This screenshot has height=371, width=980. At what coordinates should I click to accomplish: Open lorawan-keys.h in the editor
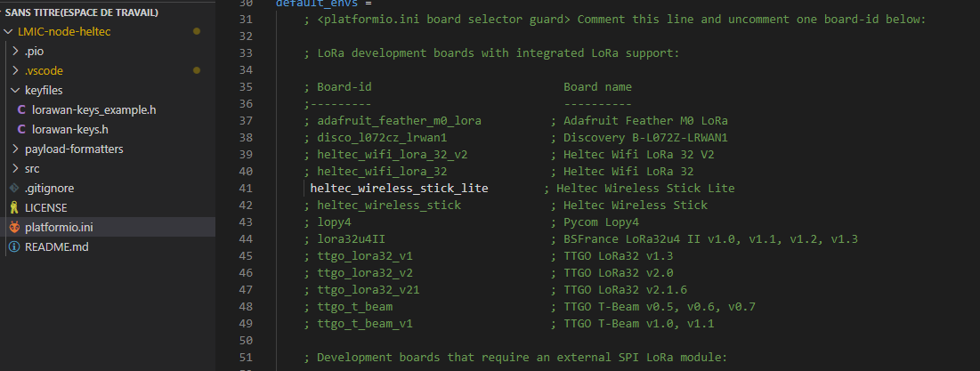click(70, 129)
